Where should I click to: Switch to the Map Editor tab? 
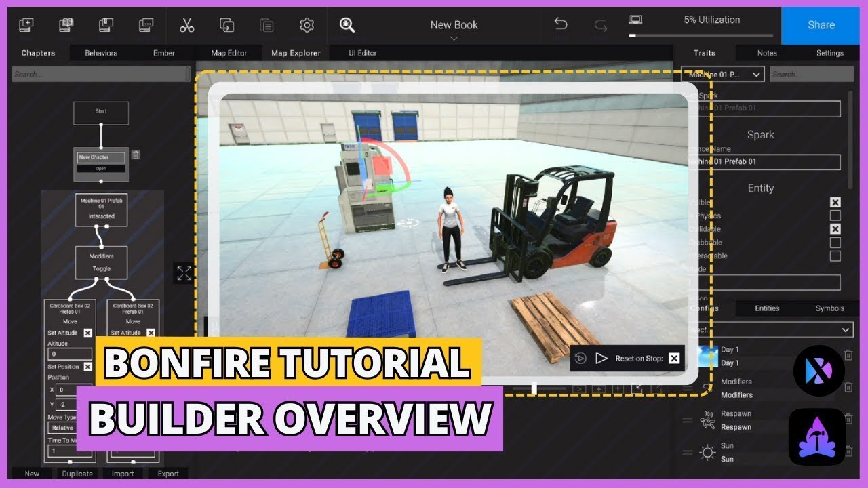(x=229, y=53)
